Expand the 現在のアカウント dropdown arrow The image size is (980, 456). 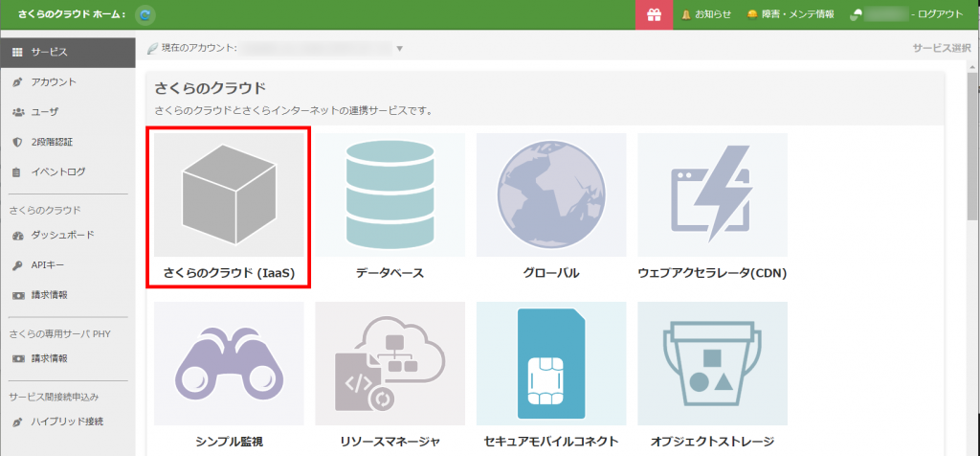tap(400, 48)
